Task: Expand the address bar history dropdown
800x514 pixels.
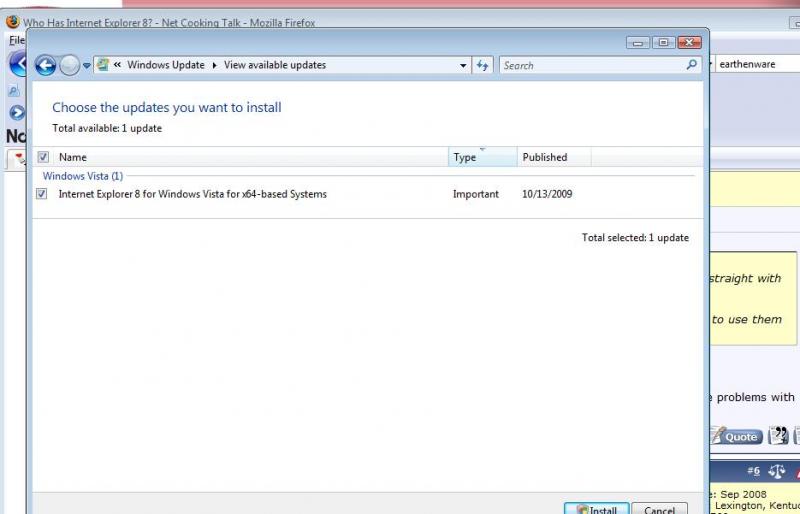Action: pyautogui.click(x=463, y=66)
